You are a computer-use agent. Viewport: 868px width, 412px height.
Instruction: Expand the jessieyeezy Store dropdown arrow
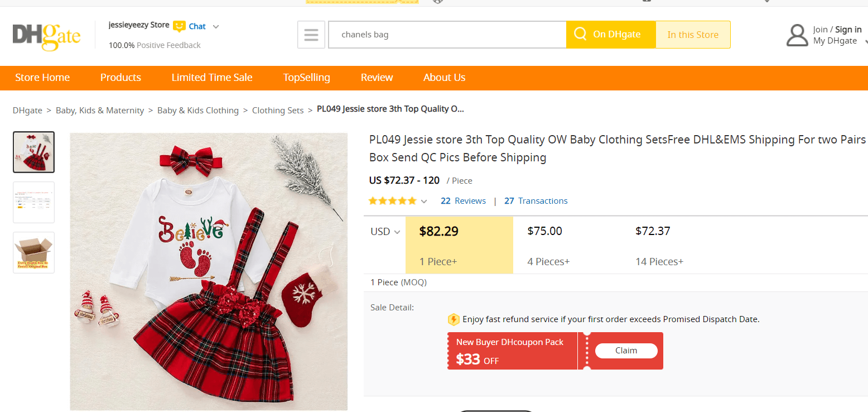[216, 26]
